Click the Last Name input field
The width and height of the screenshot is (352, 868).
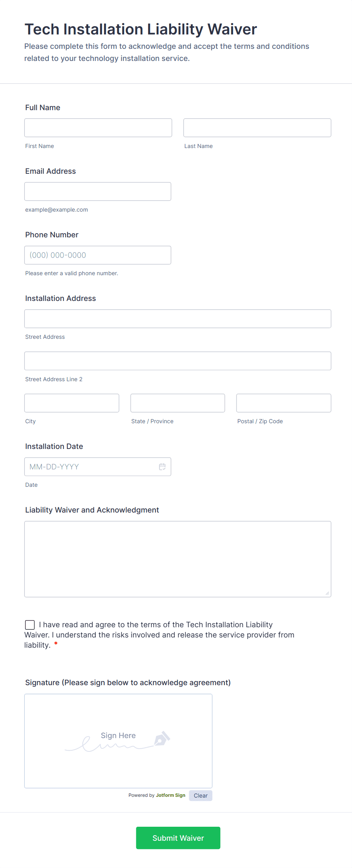click(x=257, y=128)
